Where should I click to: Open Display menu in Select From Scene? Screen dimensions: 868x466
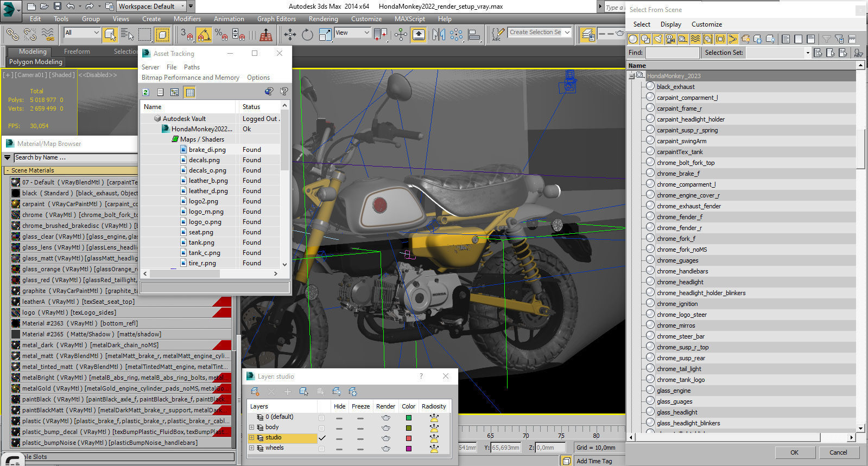tap(671, 24)
